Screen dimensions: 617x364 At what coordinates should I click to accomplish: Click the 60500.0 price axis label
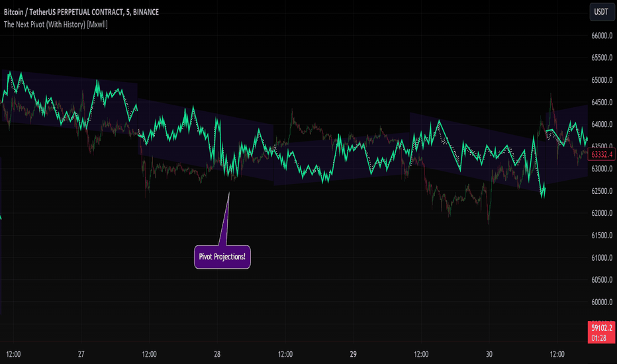tap(602, 280)
